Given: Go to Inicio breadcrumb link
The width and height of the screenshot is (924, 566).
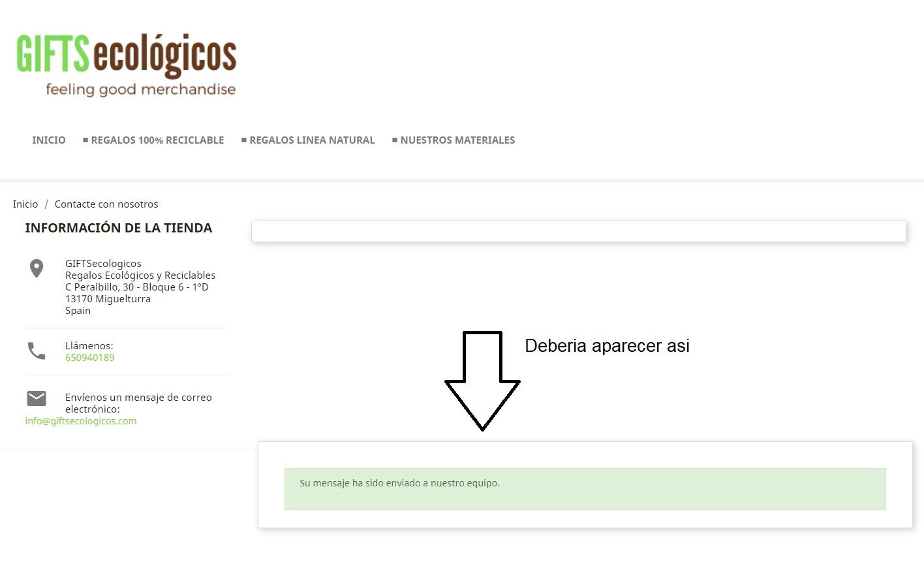Looking at the screenshot, I should [x=25, y=204].
